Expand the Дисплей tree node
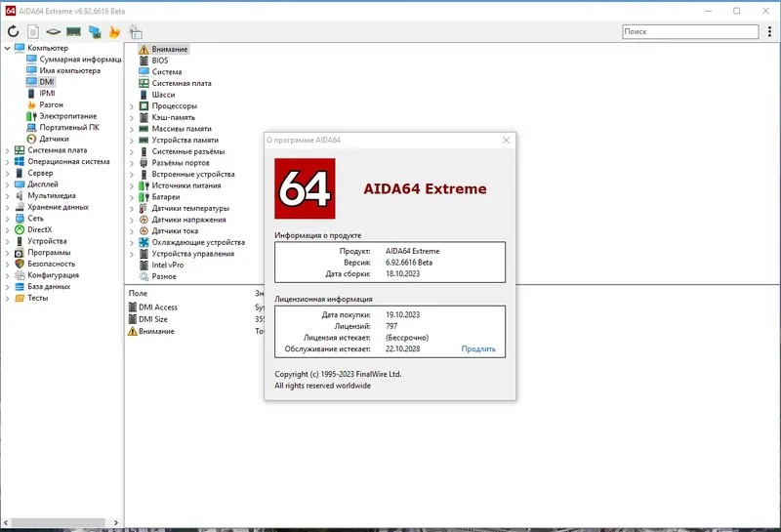Image resolution: width=781 pixels, height=532 pixels. tap(7, 184)
